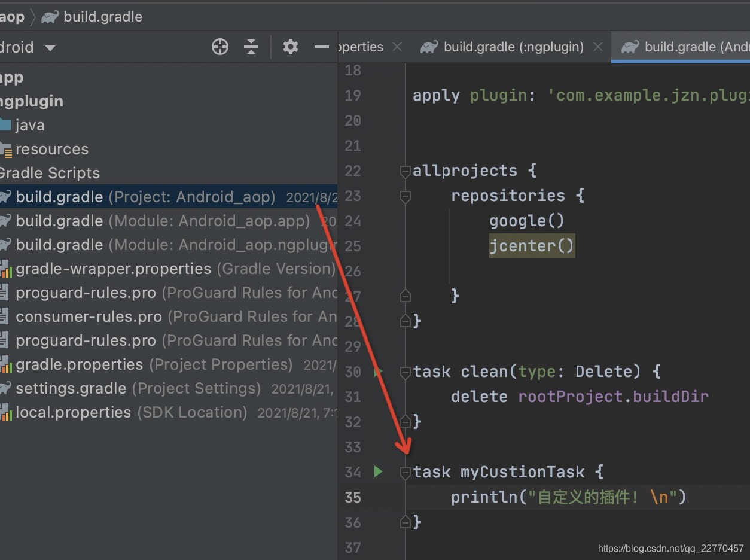Click the Collapse All icon in Project toolbar

(x=251, y=46)
